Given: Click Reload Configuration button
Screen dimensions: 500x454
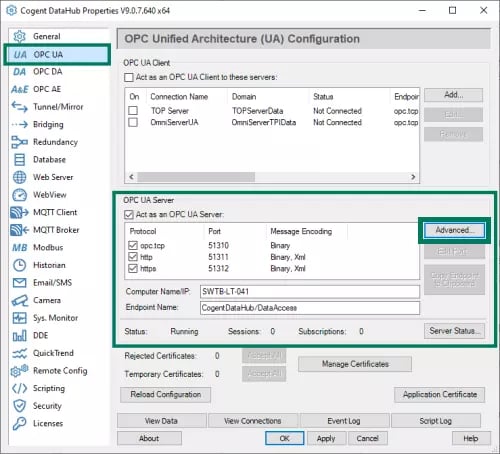Looking at the screenshot, I should [165, 395].
